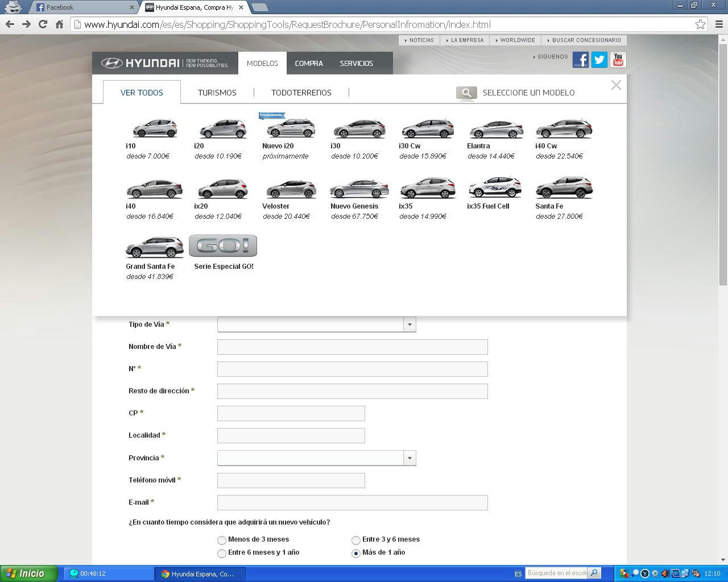Click the E-mail input field

(x=353, y=502)
